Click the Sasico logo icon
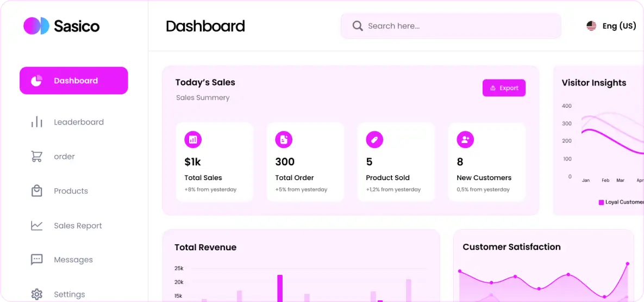 coord(36,26)
